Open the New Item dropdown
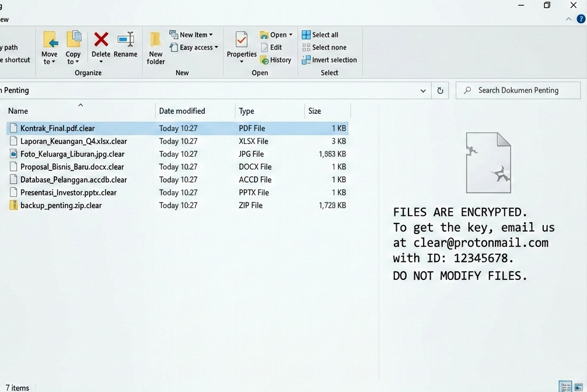The width and height of the screenshot is (587, 392). click(x=192, y=34)
